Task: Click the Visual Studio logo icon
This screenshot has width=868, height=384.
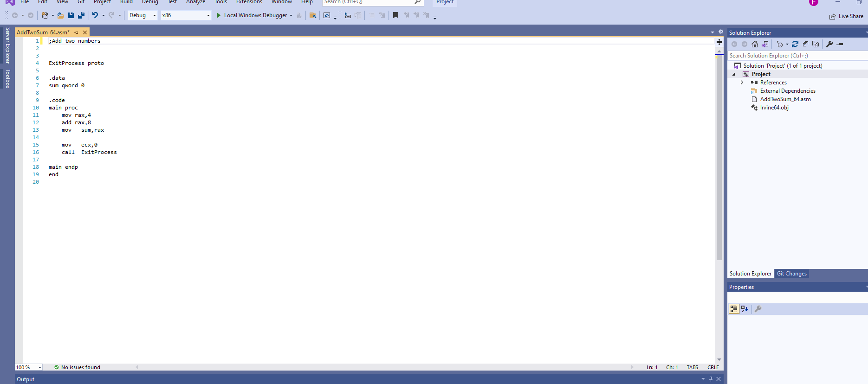Action: pos(10,2)
